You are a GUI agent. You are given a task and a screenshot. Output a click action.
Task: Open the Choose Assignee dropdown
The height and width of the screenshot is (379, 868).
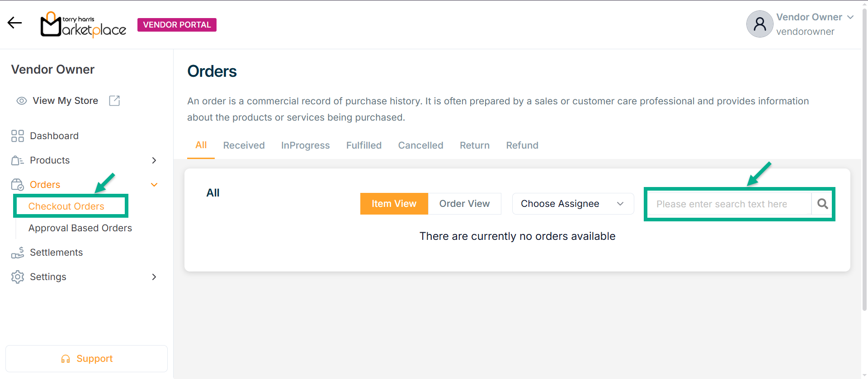click(x=572, y=204)
